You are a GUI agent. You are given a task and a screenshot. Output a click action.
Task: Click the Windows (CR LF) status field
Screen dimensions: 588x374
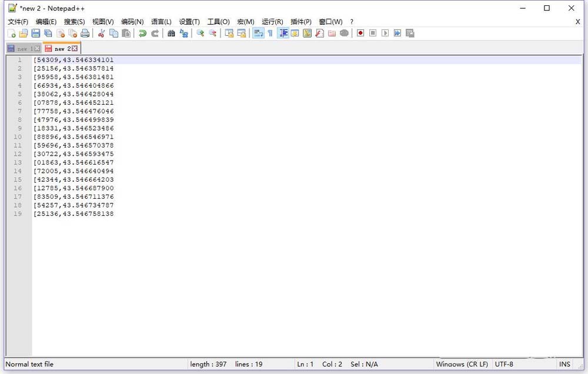pyautogui.click(x=462, y=364)
